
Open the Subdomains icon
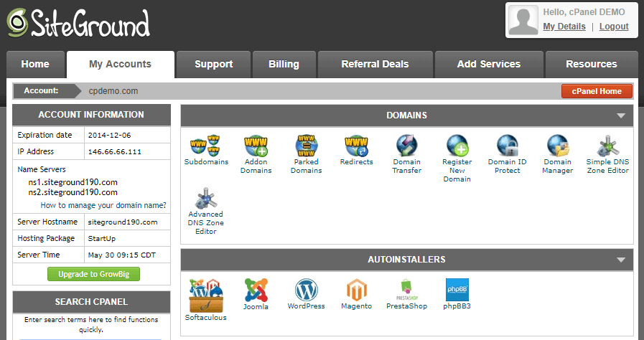point(206,150)
